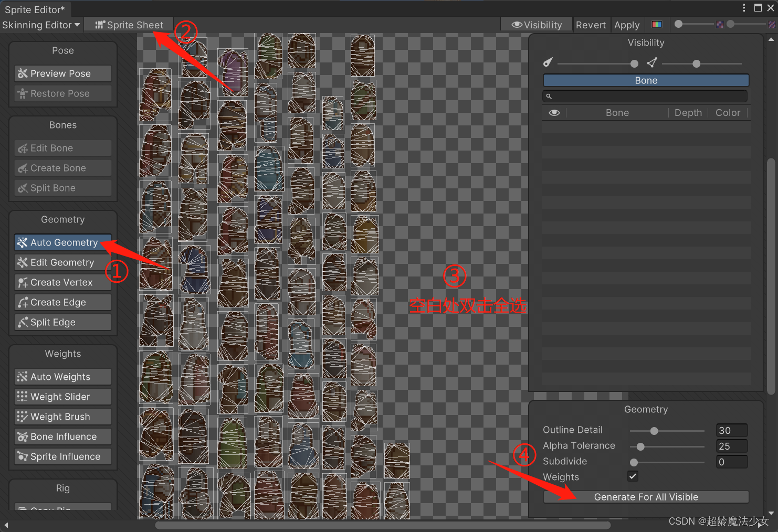Click the horizontal scrollbar at bottom
Viewport: 778px width, 532px height.
pos(383,525)
